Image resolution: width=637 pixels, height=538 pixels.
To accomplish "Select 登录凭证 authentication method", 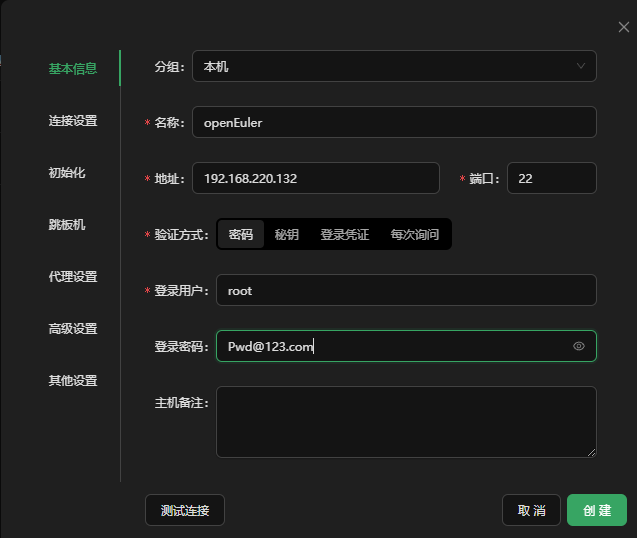I will coord(344,234).
